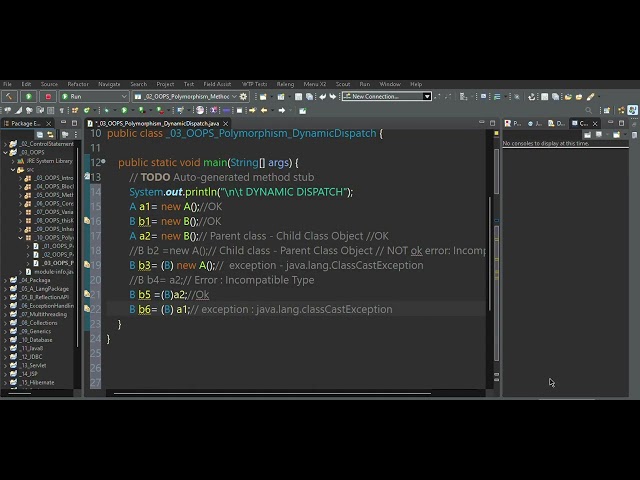Open the File menu
Viewport: 640px width, 480px height.
pos(7,84)
